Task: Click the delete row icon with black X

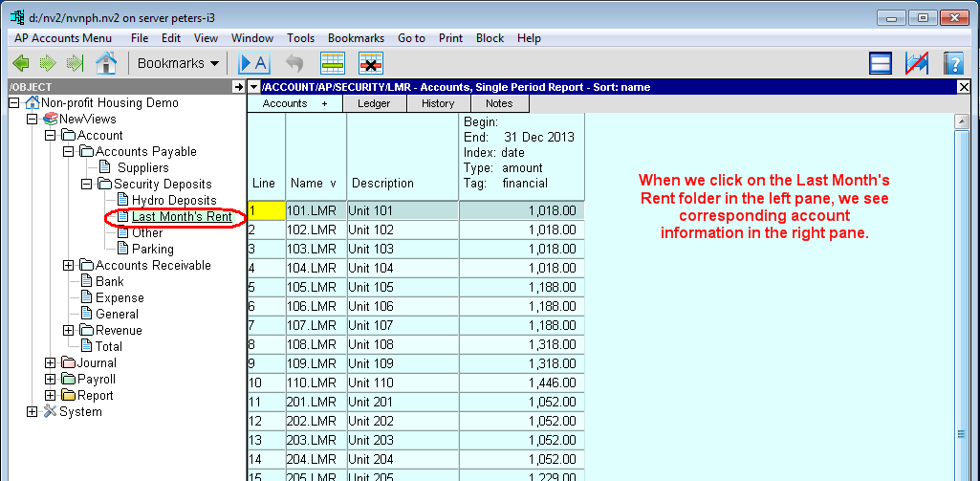Action: (x=371, y=64)
